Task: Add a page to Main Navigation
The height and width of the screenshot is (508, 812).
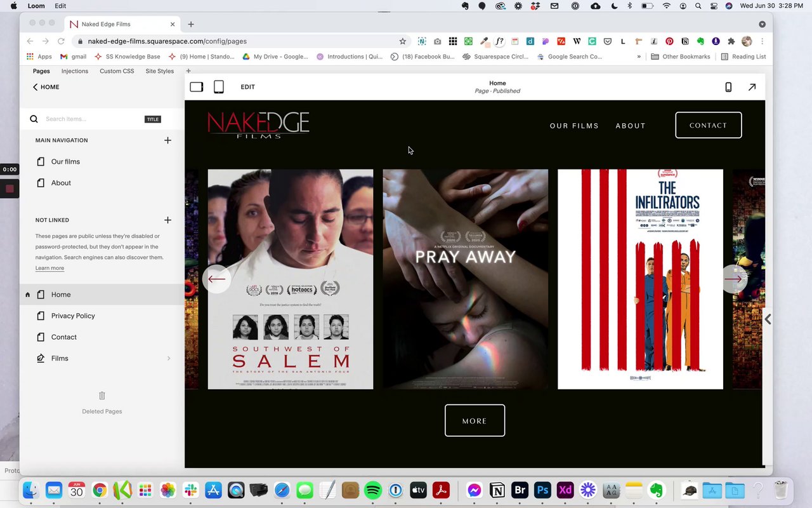Action: click(167, 140)
